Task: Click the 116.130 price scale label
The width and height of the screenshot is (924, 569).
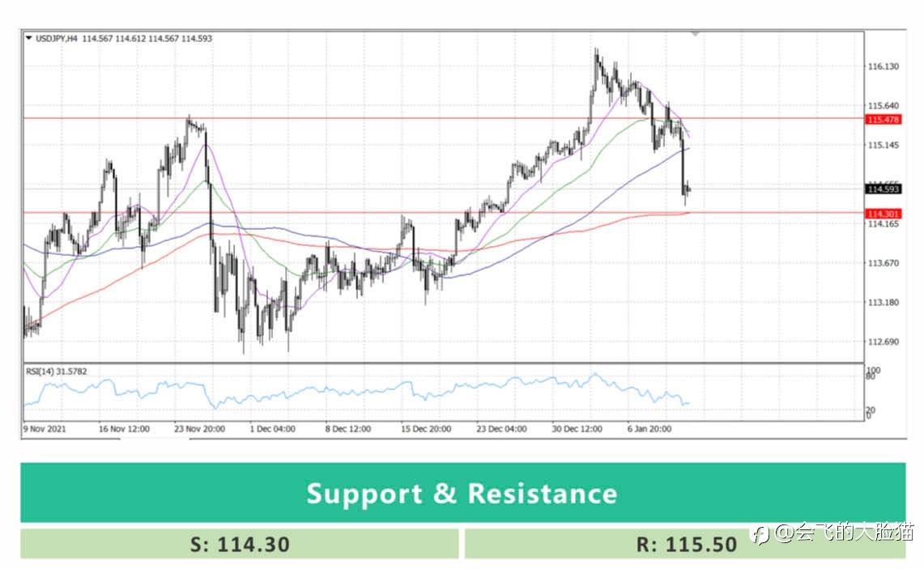Action: (x=883, y=66)
